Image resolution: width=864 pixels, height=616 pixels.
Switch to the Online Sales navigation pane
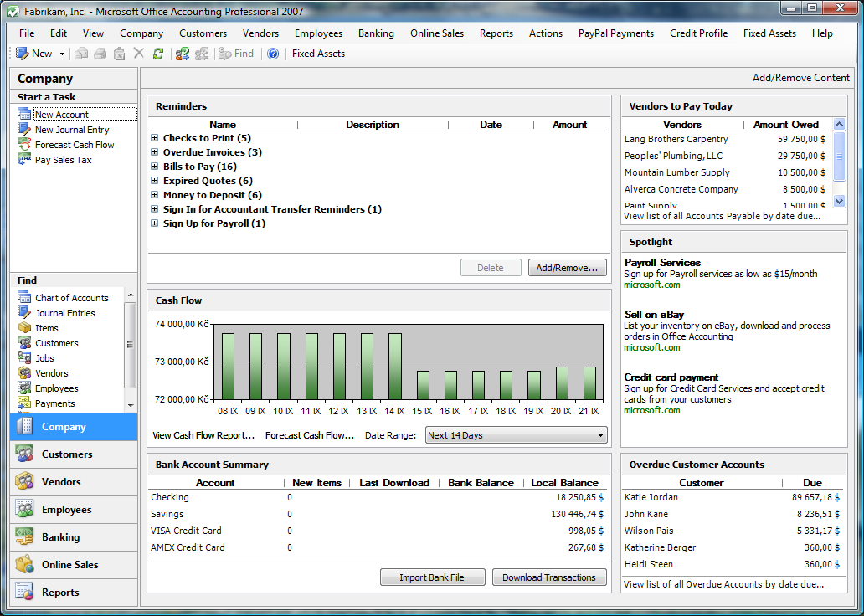coord(74,565)
